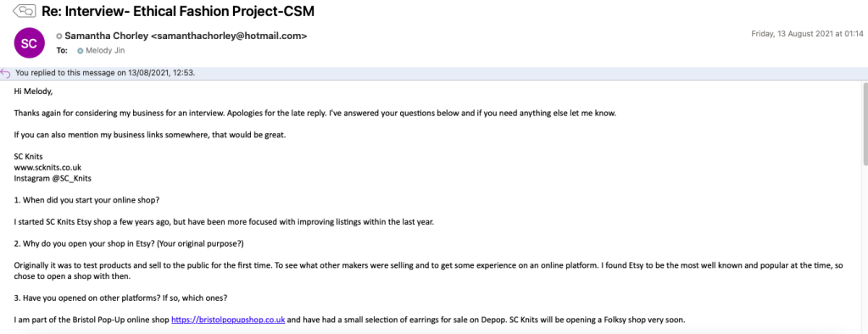This screenshot has height=334, width=868.
Task: Click the empty scrollbar track below the thumb
Action: [865, 249]
